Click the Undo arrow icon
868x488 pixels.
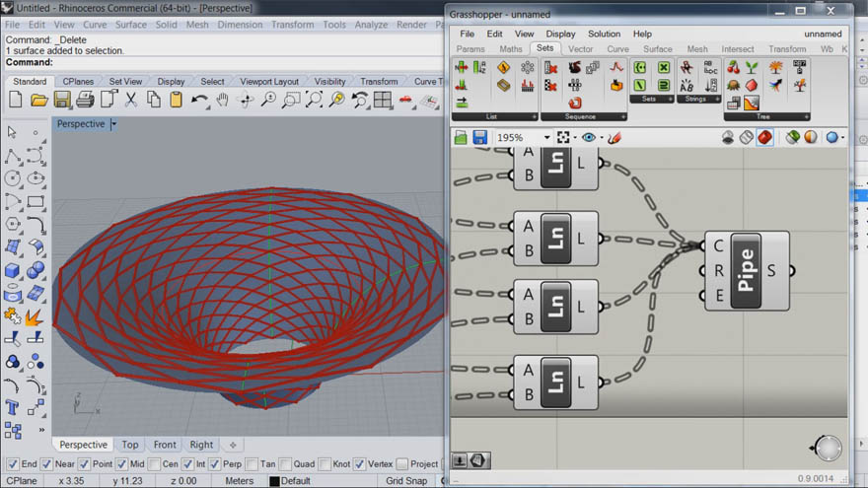coord(199,101)
